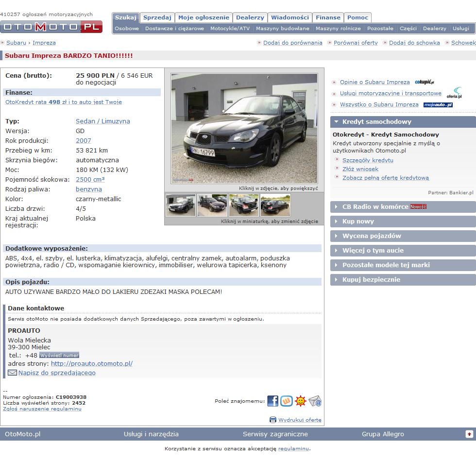
Task: Expand the Kupuj bezpiecznie panel
Action: (403, 280)
